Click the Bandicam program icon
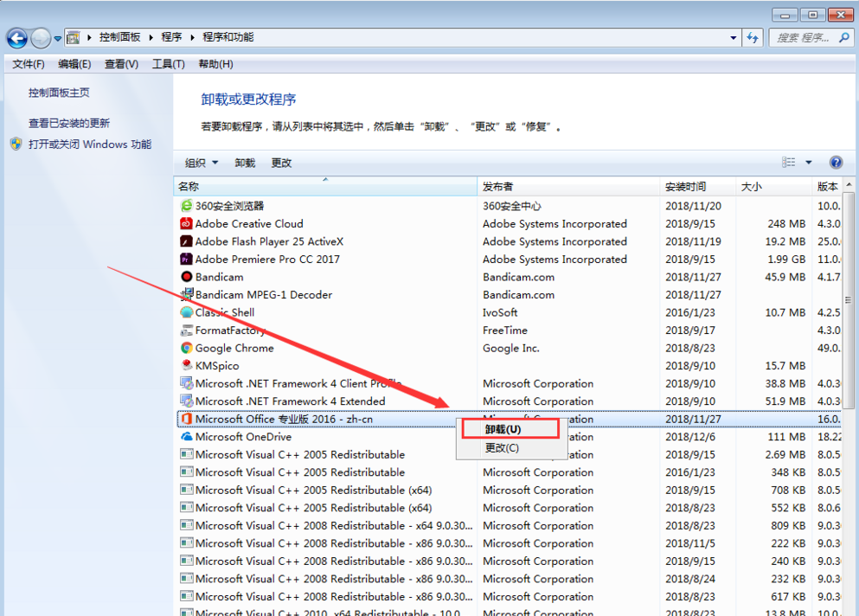The height and width of the screenshot is (616, 859). (185, 277)
